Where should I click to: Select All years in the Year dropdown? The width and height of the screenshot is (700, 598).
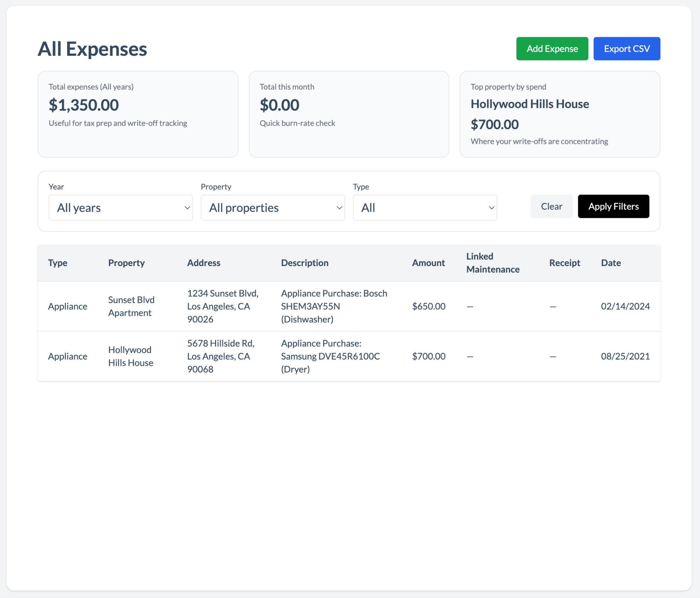[x=121, y=207]
